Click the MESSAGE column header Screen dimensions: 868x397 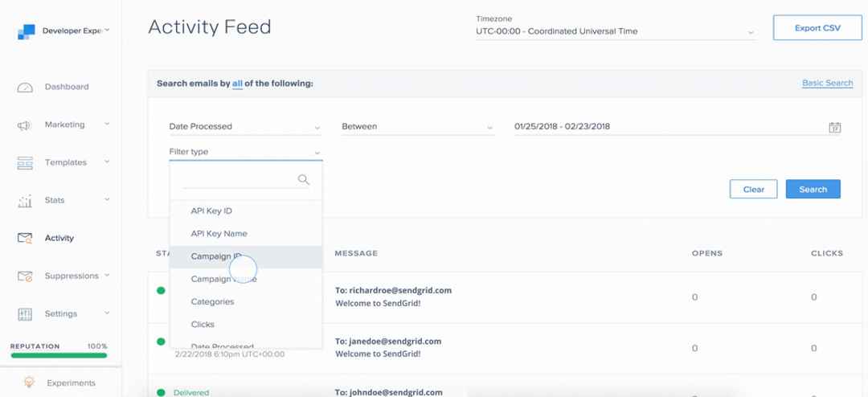pos(356,253)
